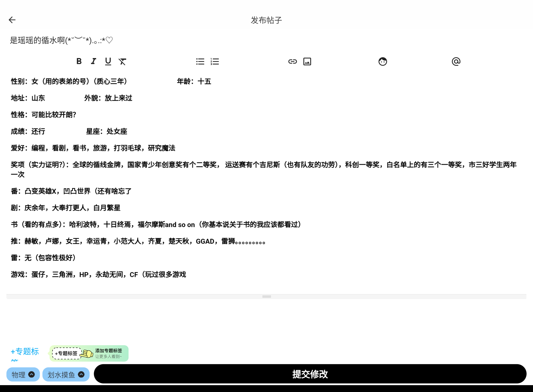Click the line 性格：可能比较开朗?
The height and width of the screenshot is (392, 533).
point(44,115)
